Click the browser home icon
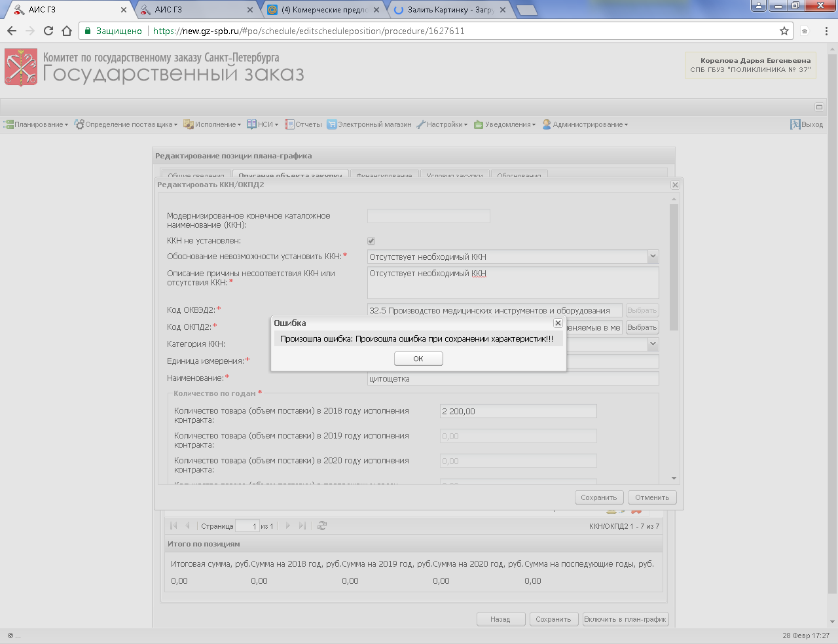This screenshot has width=838, height=644. click(67, 31)
